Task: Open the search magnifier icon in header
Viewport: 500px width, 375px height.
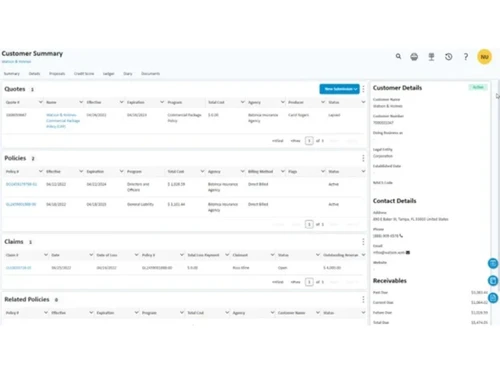Action: 398,56
